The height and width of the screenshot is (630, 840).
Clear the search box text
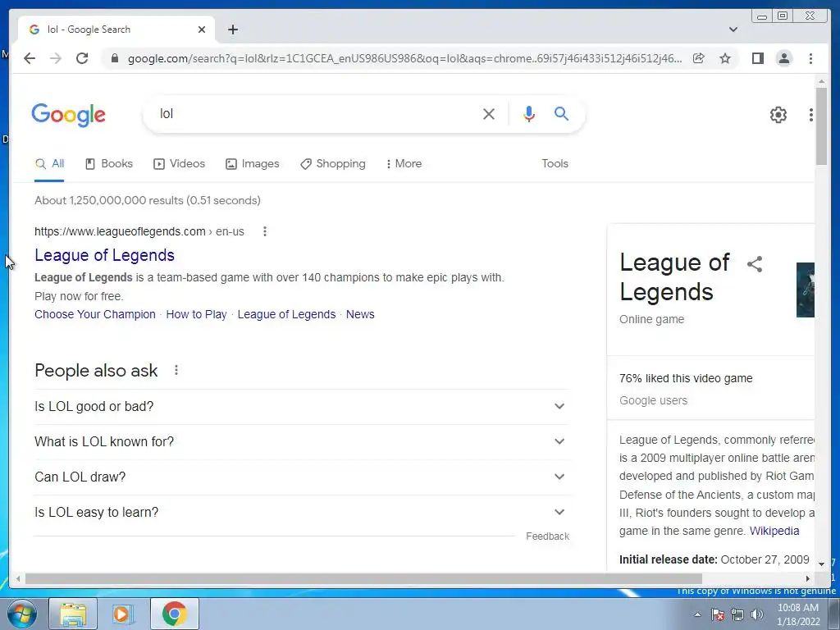(489, 114)
